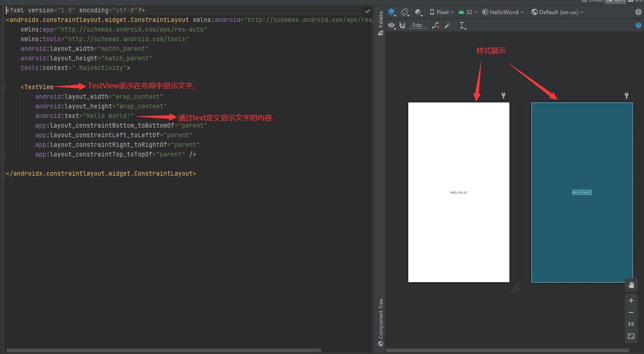The image size is (644, 354).
Task: Open the night mode selector icon
Action: coord(418,12)
